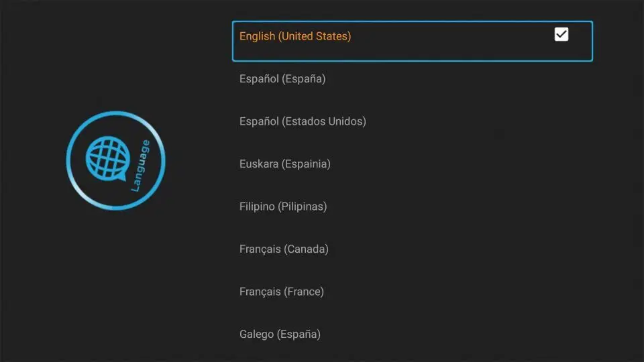Click the speech bubble tail under the globe
The height and width of the screenshot is (362, 644).
(121, 177)
